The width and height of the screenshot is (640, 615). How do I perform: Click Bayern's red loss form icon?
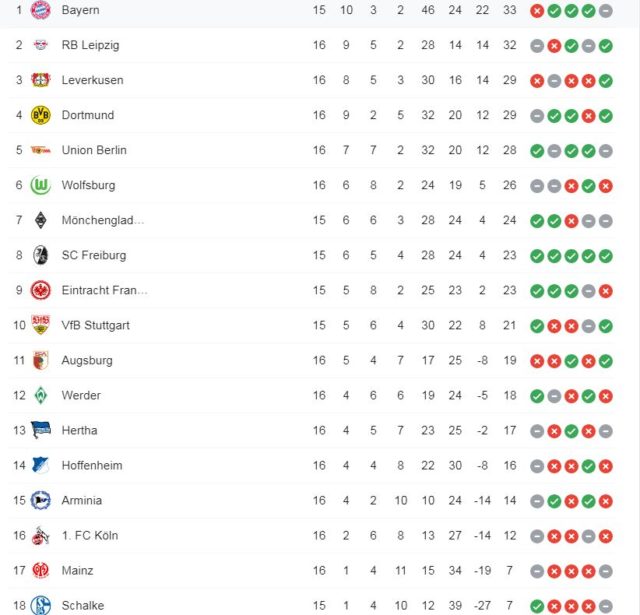tap(537, 10)
